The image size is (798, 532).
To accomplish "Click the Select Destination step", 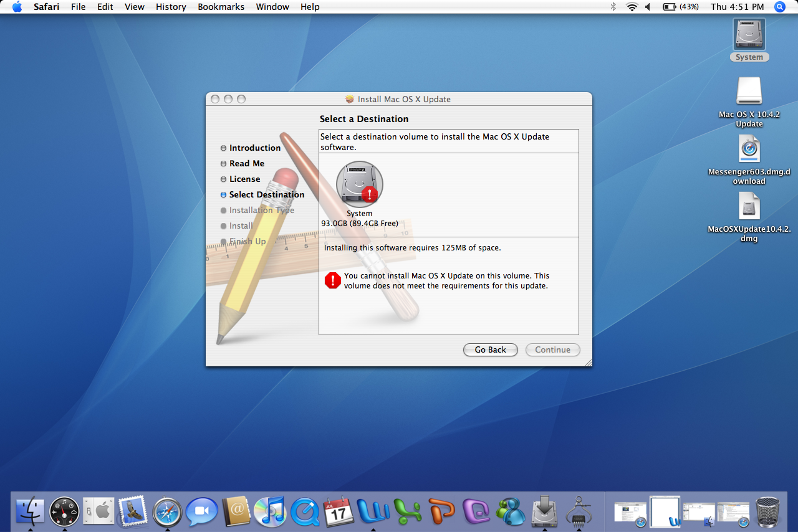I will coord(262,195).
